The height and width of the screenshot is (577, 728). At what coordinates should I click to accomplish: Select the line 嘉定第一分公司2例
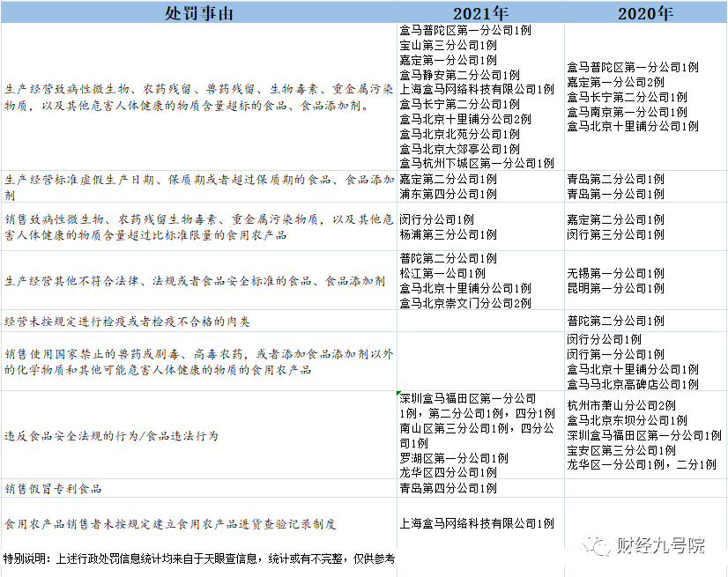(x=616, y=82)
